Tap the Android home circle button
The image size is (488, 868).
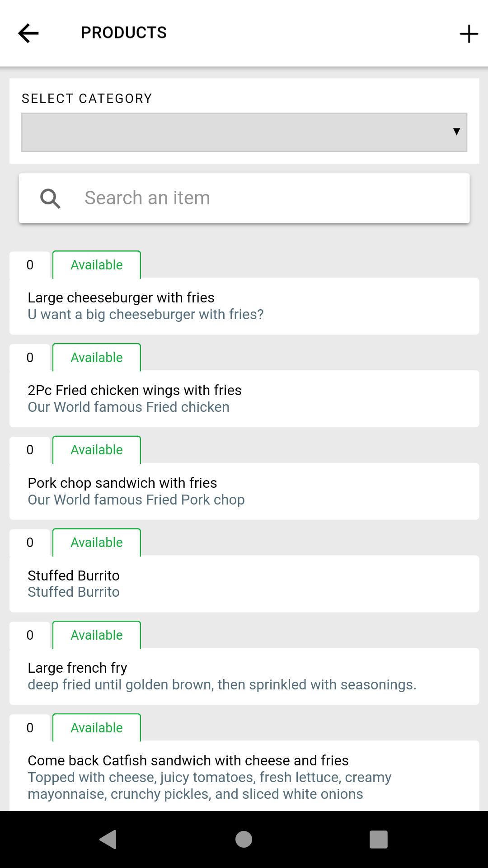[x=244, y=840]
